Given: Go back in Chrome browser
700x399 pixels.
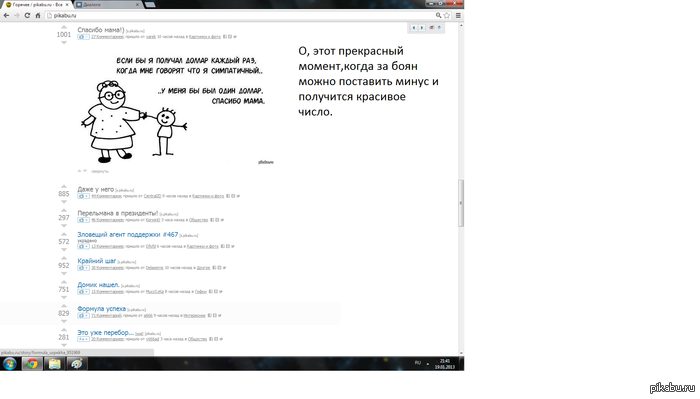Looking at the screenshot, I should click(6, 15).
